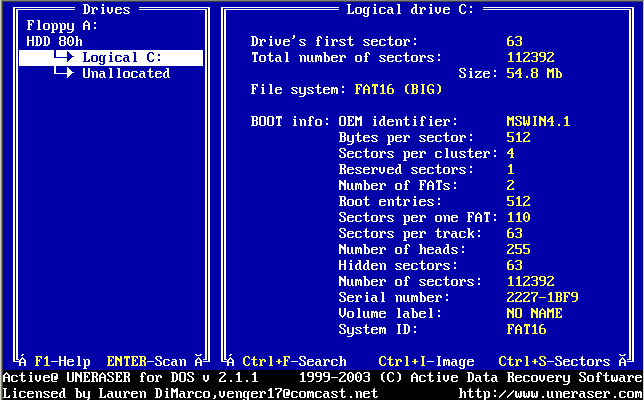
Task: Click the Sectors per cluster value 4
Action: pos(511,154)
